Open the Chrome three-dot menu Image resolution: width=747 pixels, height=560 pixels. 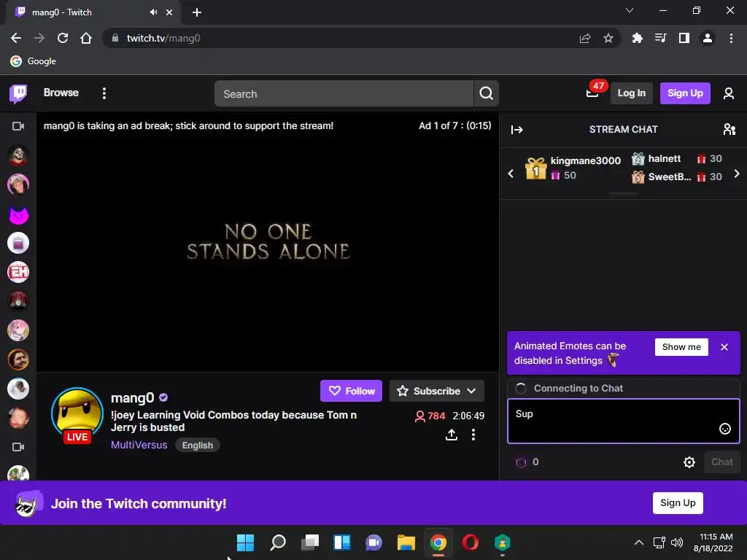(x=731, y=38)
